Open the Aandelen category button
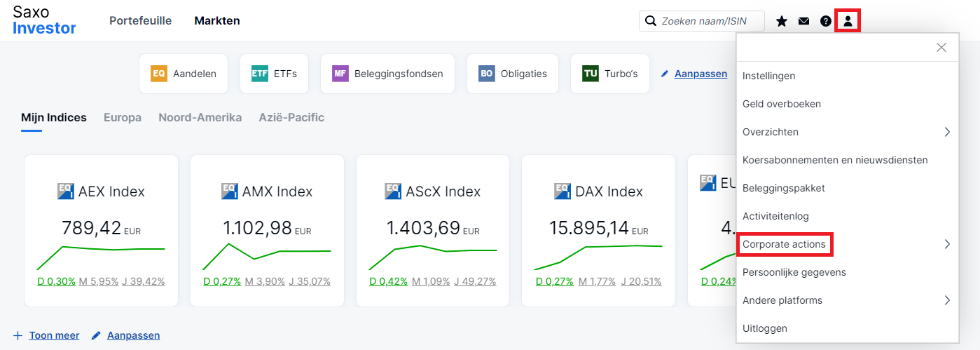 (x=184, y=74)
